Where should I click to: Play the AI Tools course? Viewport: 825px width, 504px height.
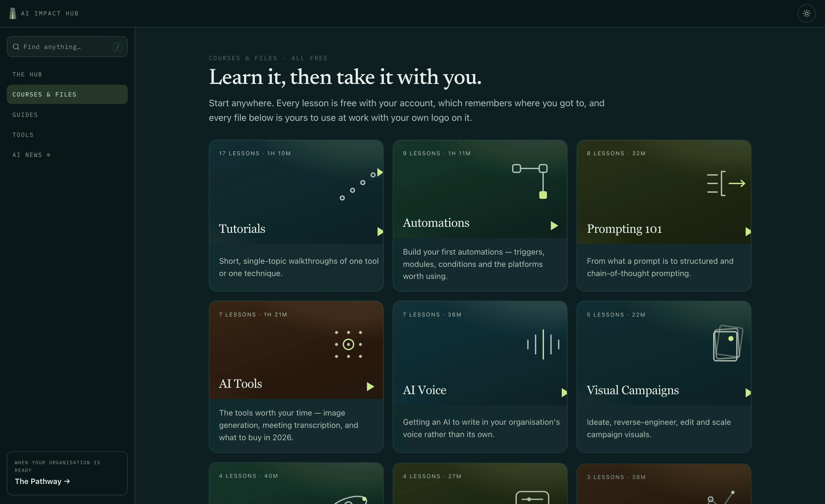tap(370, 387)
